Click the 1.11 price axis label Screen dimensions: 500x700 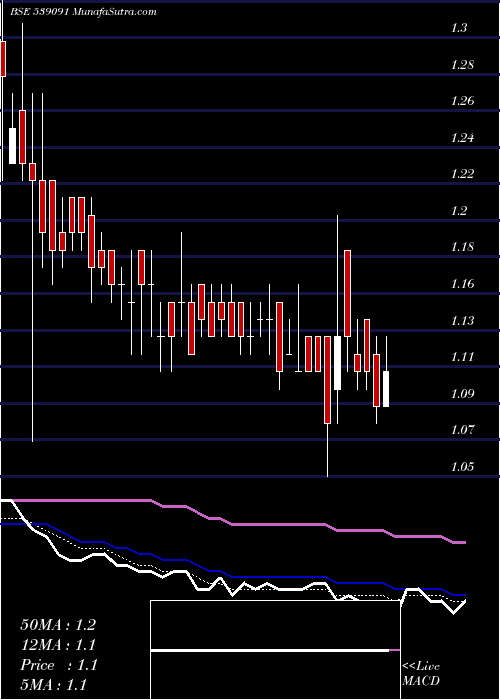[x=462, y=357]
